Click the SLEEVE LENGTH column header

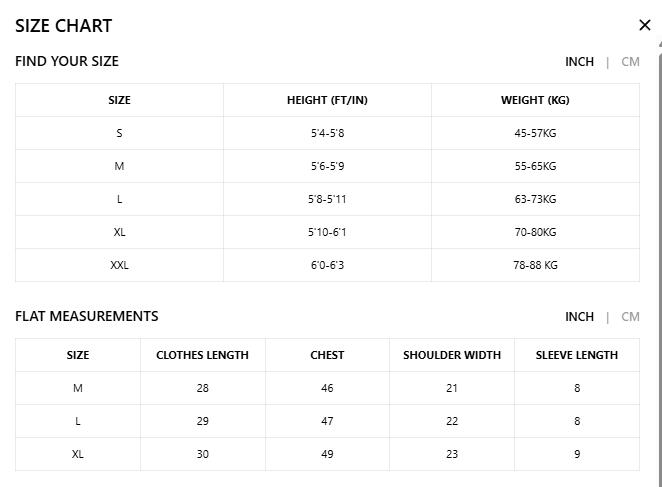tap(577, 355)
